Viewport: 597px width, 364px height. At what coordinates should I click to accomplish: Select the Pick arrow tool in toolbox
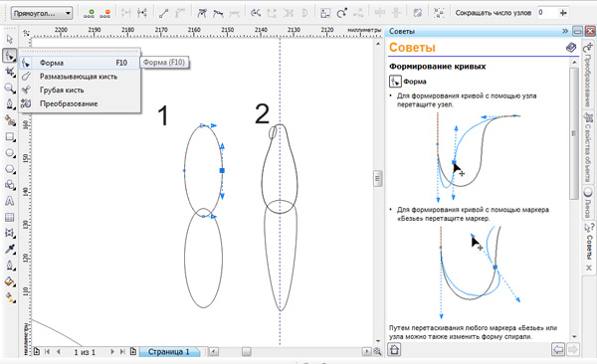[x=10, y=39]
